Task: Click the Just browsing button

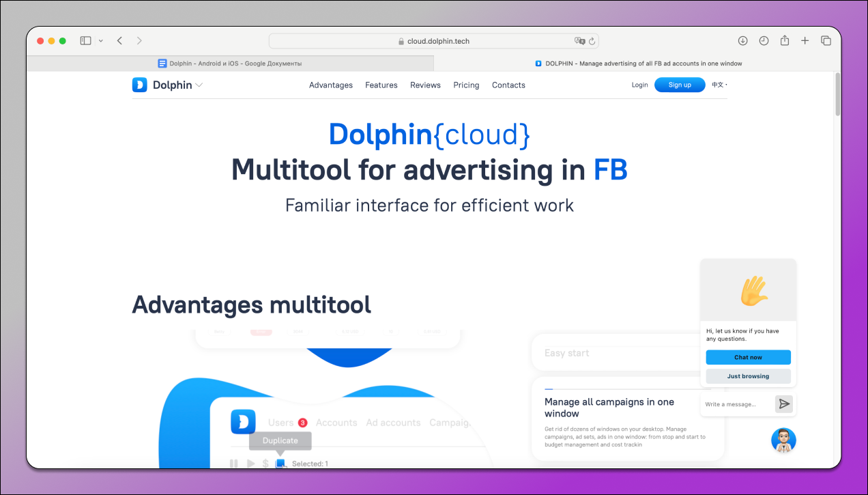Action: pos(748,376)
